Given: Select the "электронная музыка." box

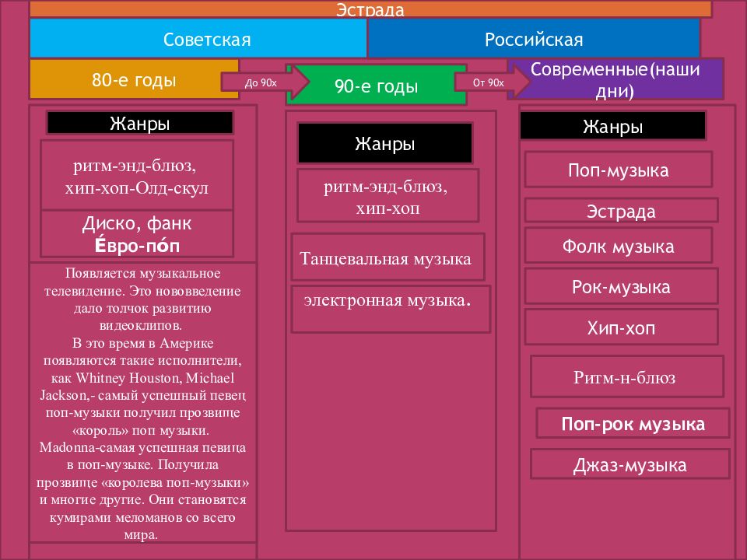Looking at the screenshot, I should pyautogui.click(x=391, y=309).
